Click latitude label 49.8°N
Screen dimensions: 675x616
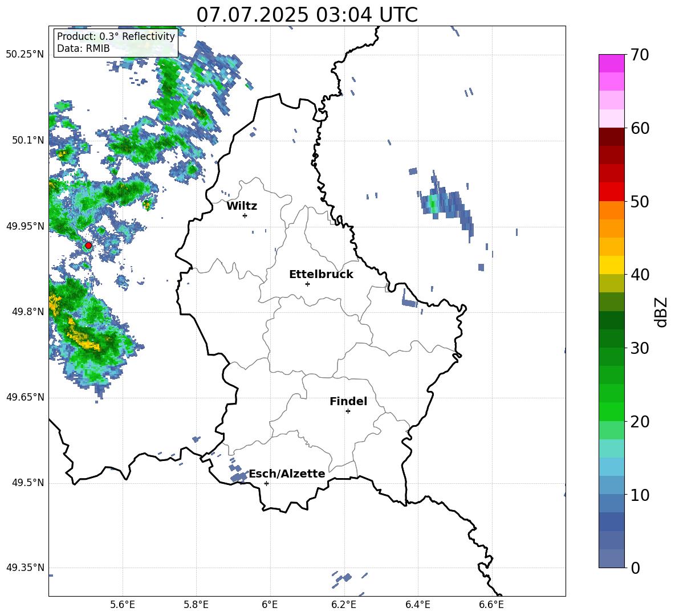pos(28,312)
